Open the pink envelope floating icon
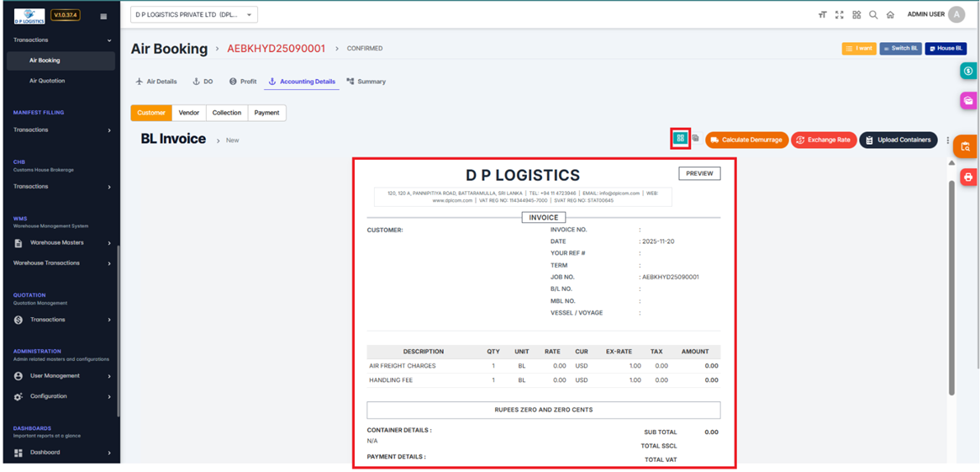 (x=968, y=101)
